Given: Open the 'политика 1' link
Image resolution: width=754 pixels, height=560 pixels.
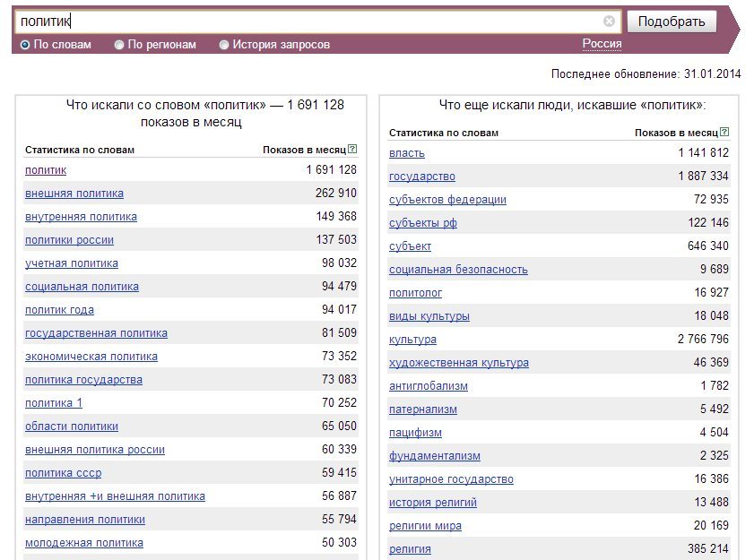Looking at the screenshot, I should coord(54,403).
